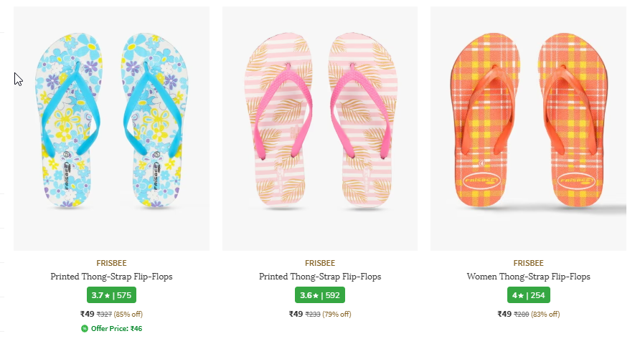Screen dimensions: 635x364
Task: Open Women Thong-Strap Flip-Flops product title
Action: point(528,277)
